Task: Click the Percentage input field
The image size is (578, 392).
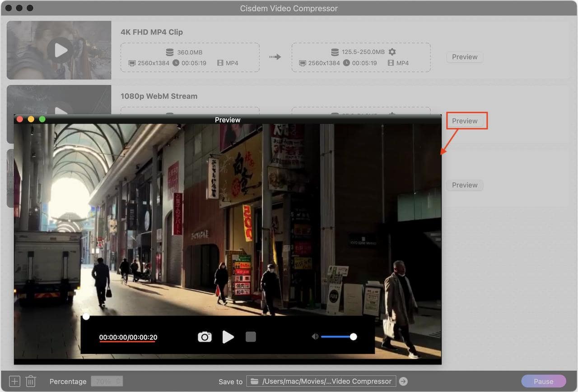Action: pyautogui.click(x=107, y=381)
